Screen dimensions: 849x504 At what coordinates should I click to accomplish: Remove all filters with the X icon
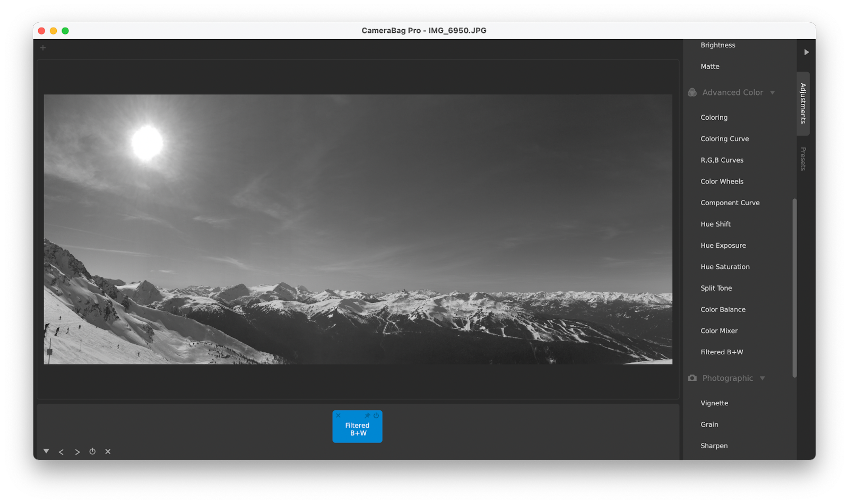(x=108, y=451)
